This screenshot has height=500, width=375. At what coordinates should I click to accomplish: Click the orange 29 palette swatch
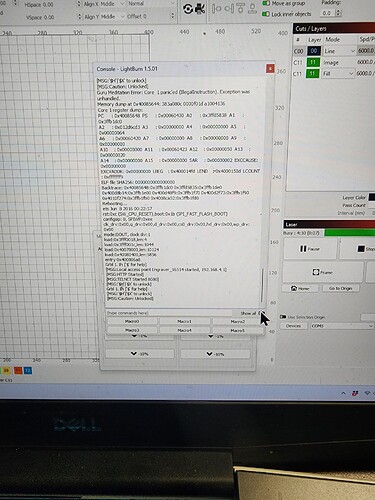click(x=6, y=370)
